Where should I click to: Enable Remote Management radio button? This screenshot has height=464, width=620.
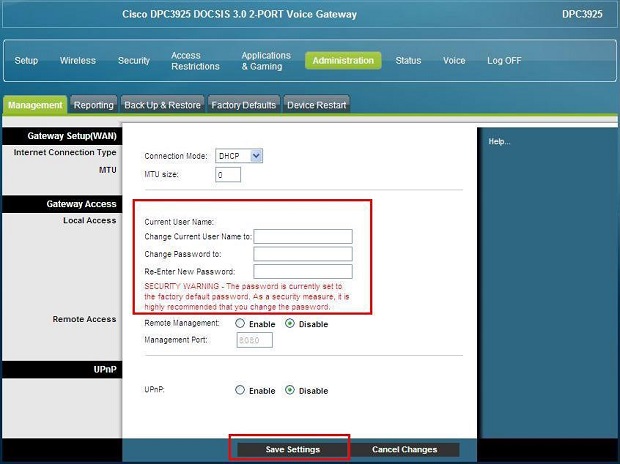(240, 323)
